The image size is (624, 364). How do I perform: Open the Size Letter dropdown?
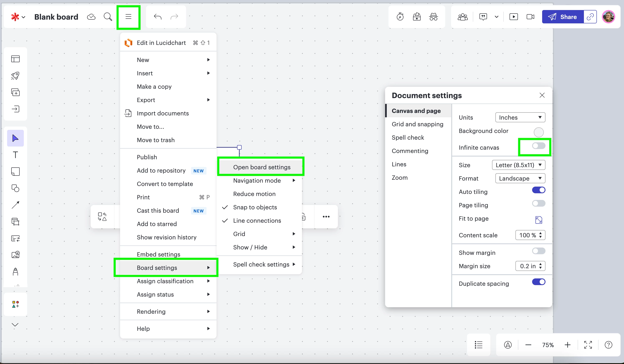(x=519, y=165)
